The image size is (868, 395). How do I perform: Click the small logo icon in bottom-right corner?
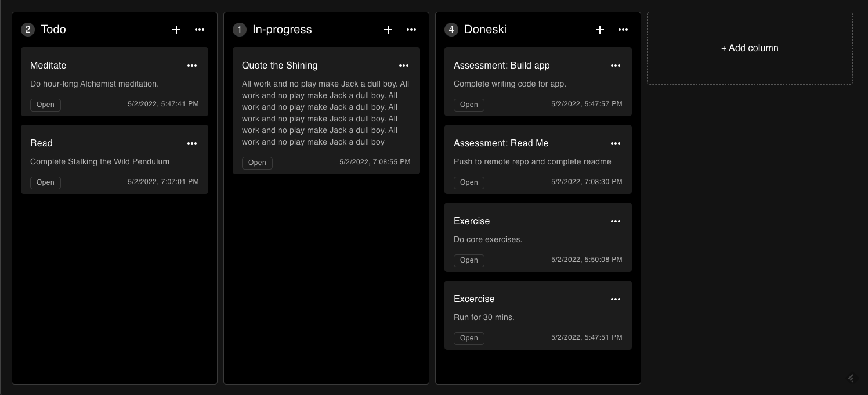(x=851, y=378)
